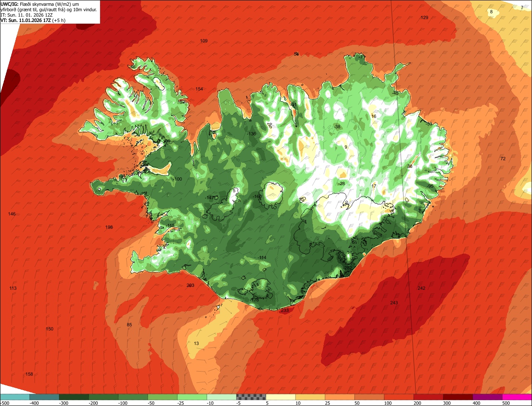532x406 pixels.
Task: Select the legend swatch between -100 and -50
Action: coord(133,397)
